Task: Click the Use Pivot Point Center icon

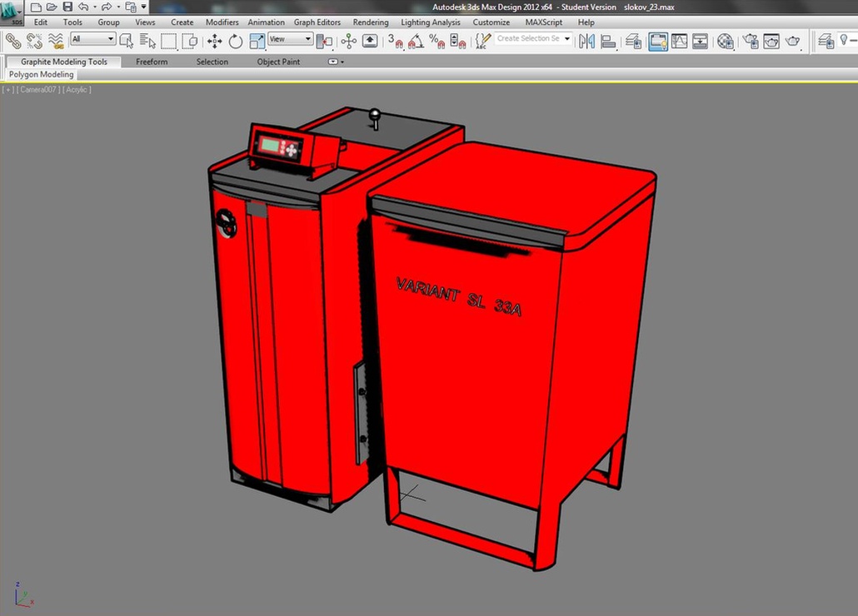Action: [325, 41]
